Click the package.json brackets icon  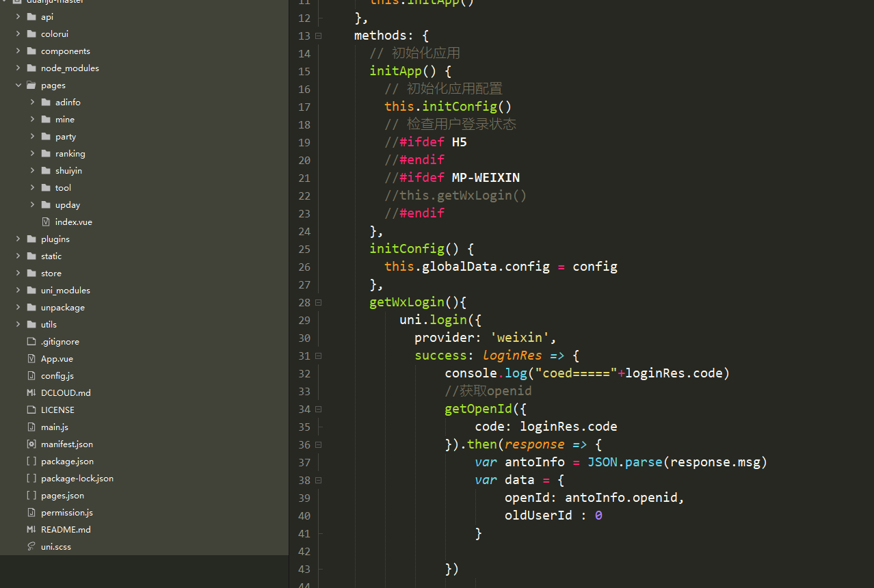(x=31, y=461)
